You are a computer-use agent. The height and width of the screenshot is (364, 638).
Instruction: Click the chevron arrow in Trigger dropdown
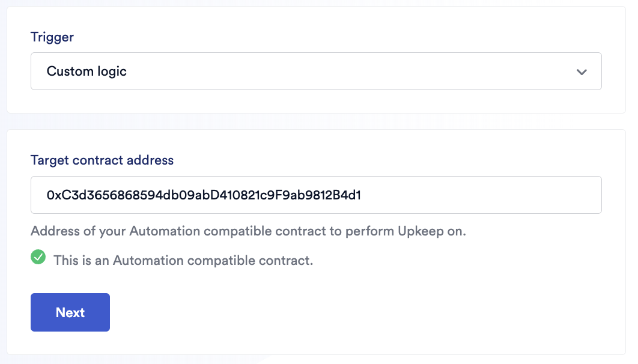coord(581,71)
